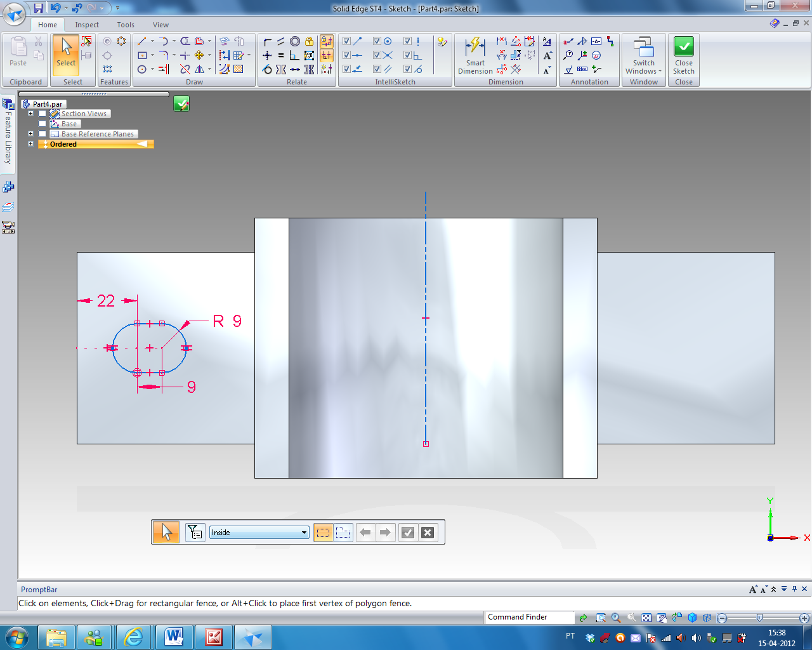Open the Inside selection mode dropdown
812x650 pixels.
pos(304,533)
